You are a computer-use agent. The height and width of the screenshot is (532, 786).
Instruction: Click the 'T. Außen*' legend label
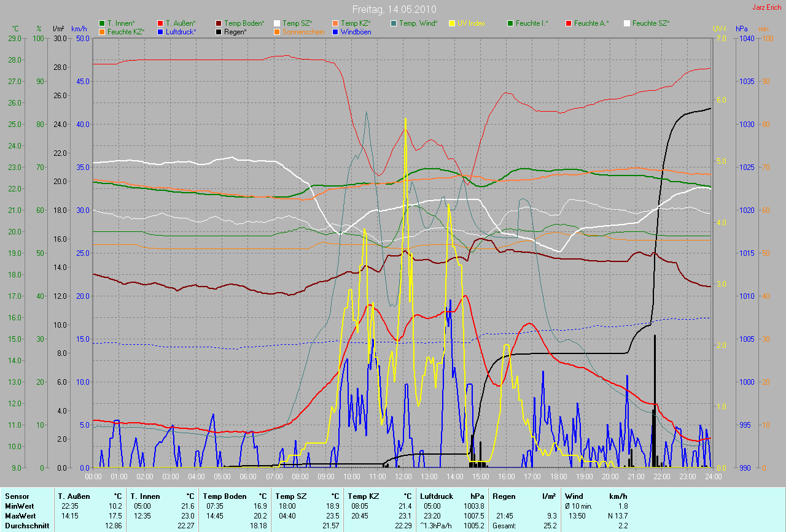181,23
